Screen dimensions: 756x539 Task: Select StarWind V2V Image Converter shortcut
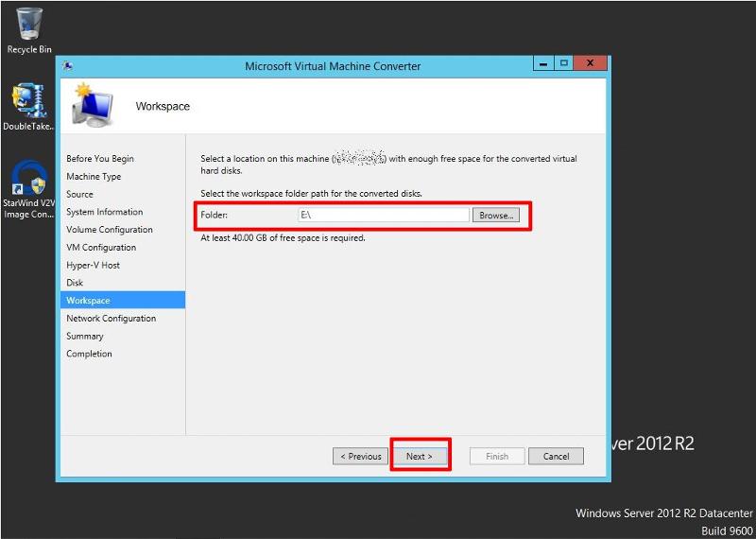click(28, 190)
